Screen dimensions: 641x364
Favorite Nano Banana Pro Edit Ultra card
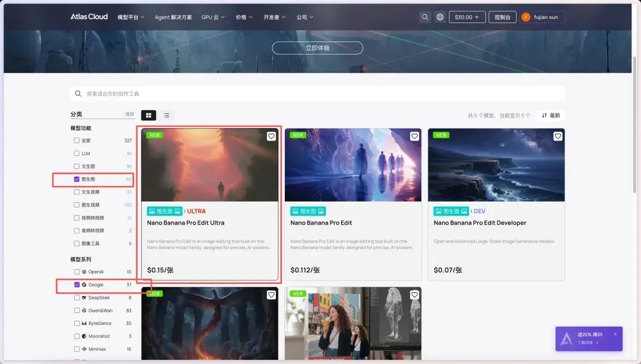[271, 136]
